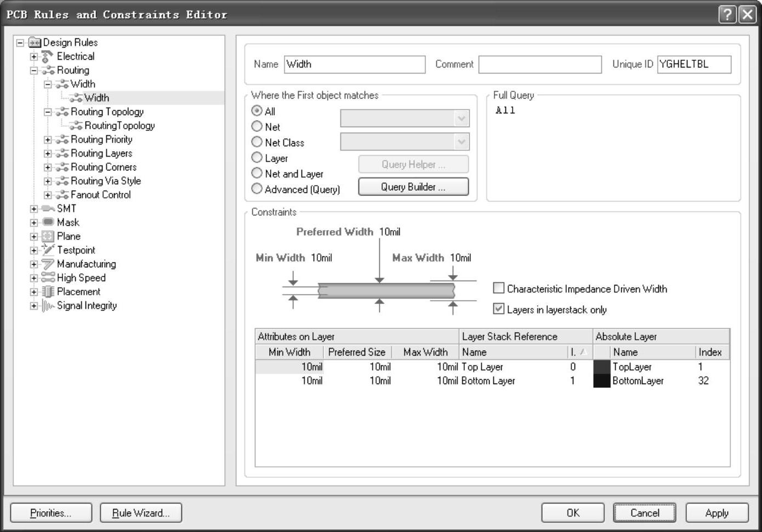This screenshot has height=532, width=762.
Task: Apply the rule changes
Action: point(717,513)
